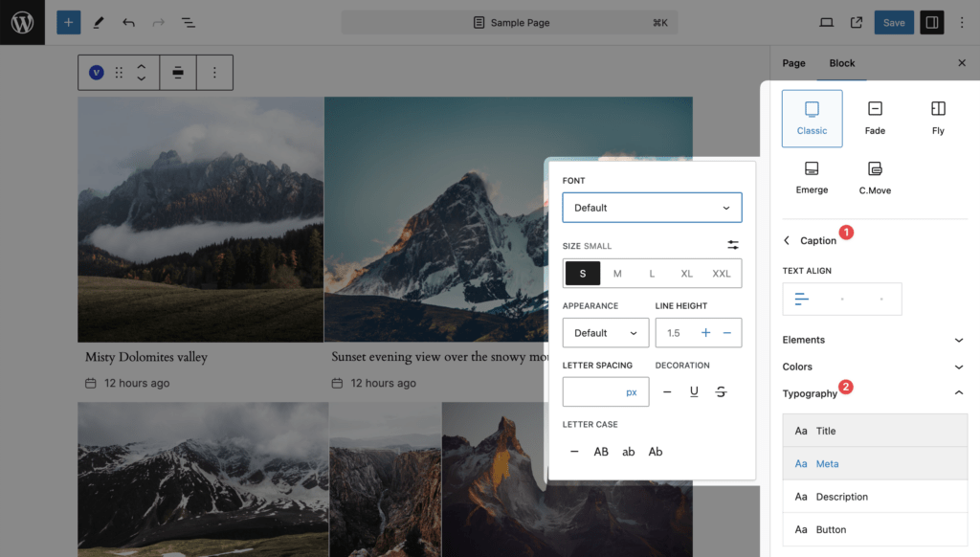
Task: Open the block inserter plus button
Action: coord(69,23)
